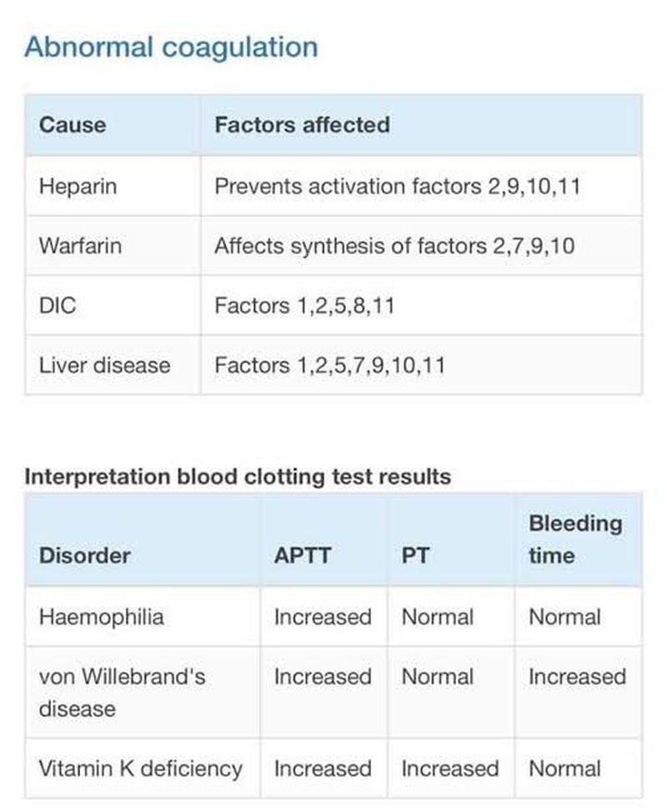Click Heparin's prevents activation factors text

[397, 185]
